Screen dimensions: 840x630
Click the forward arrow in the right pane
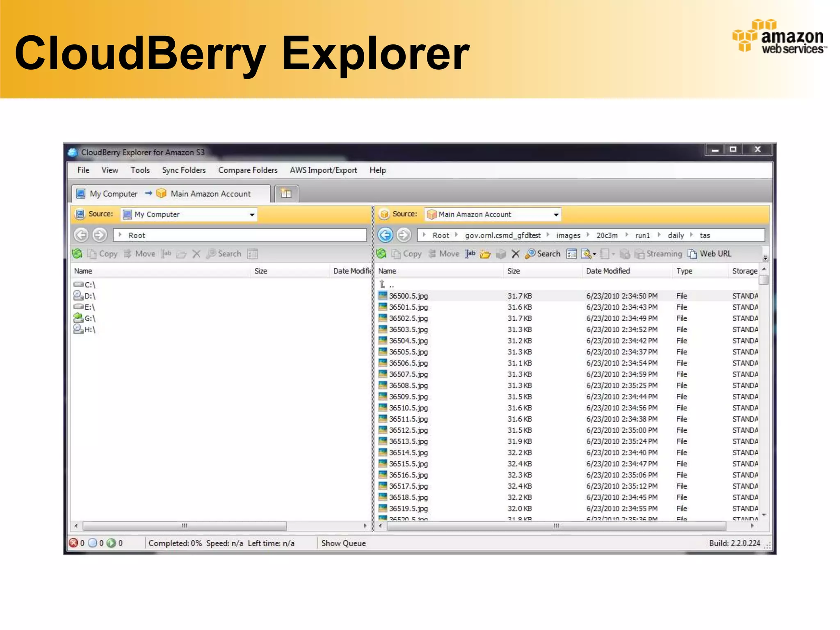(x=404, y=235)
